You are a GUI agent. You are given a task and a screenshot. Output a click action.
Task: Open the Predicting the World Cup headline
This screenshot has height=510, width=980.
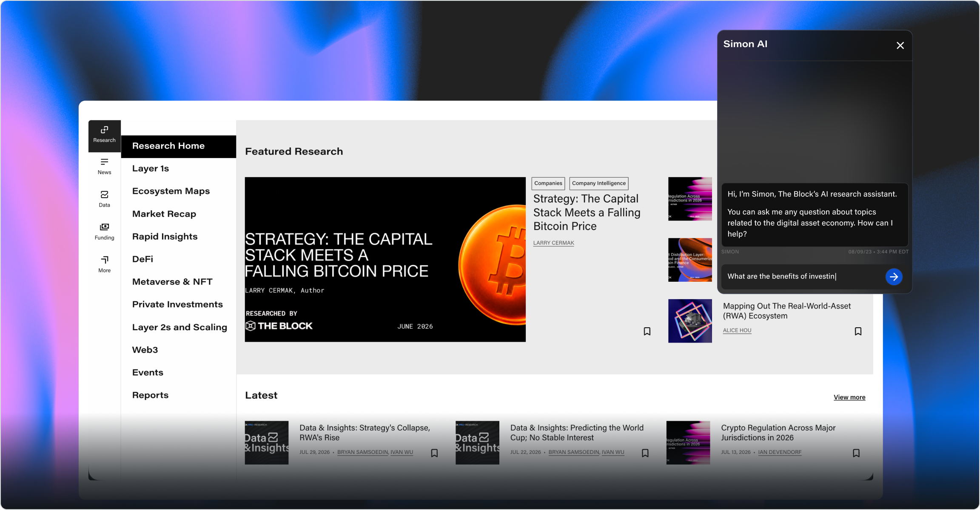pos(577,433)
